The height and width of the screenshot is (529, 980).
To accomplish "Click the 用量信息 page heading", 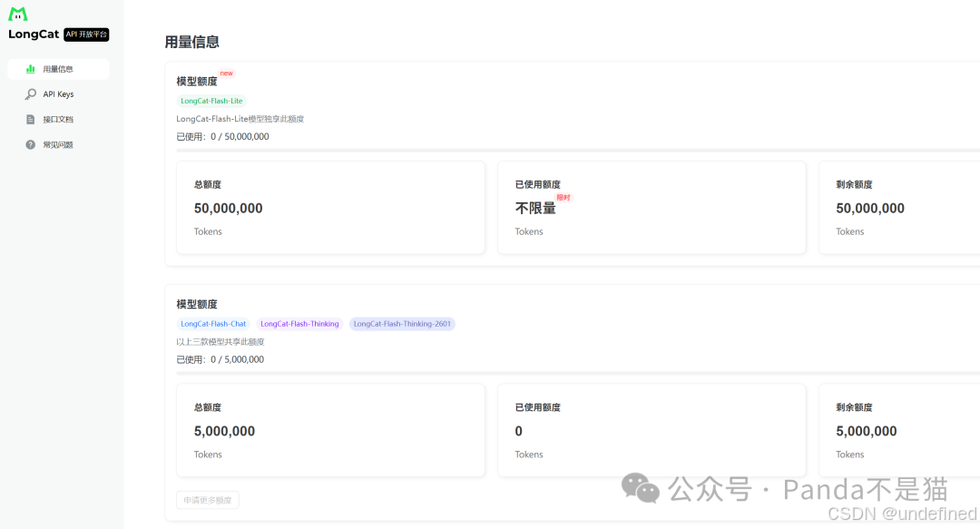I will coord(191,42).
